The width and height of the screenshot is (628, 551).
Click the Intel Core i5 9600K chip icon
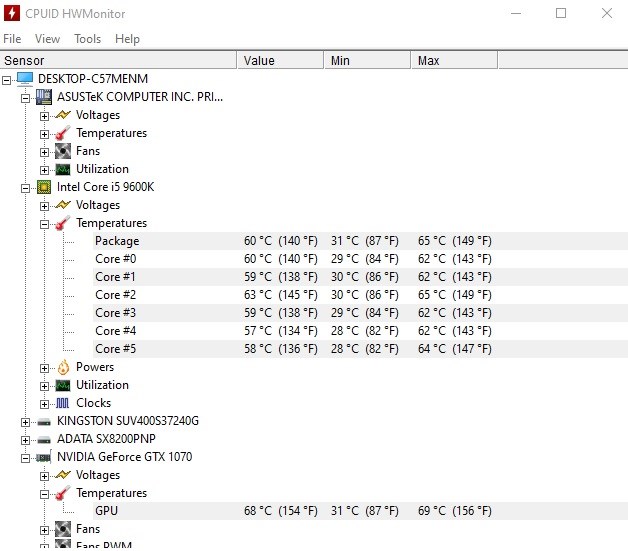coord(44,187)
